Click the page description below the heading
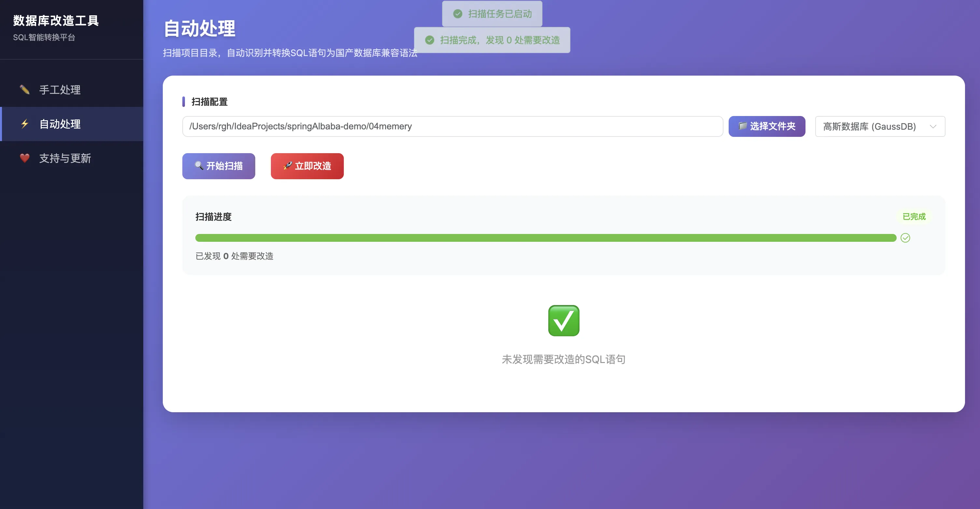Viewport: 980px width, 509px height. tap(290, 53)
